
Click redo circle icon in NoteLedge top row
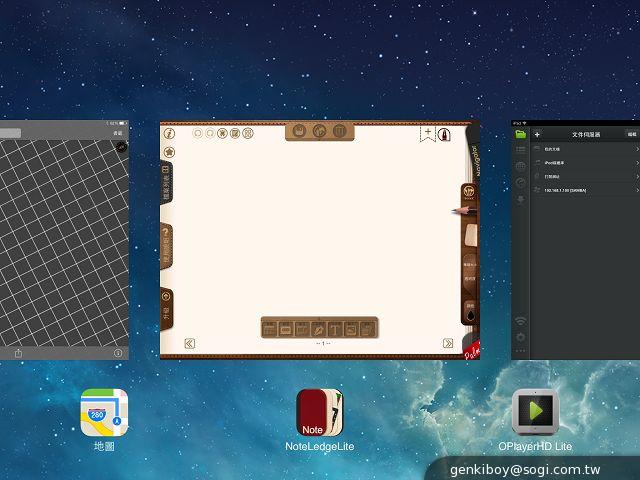210,133
